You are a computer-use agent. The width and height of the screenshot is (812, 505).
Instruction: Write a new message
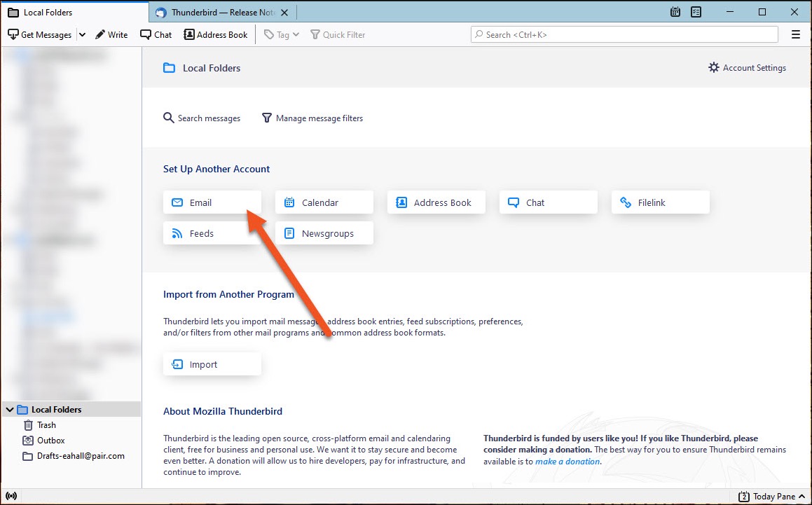coord(111,35)
